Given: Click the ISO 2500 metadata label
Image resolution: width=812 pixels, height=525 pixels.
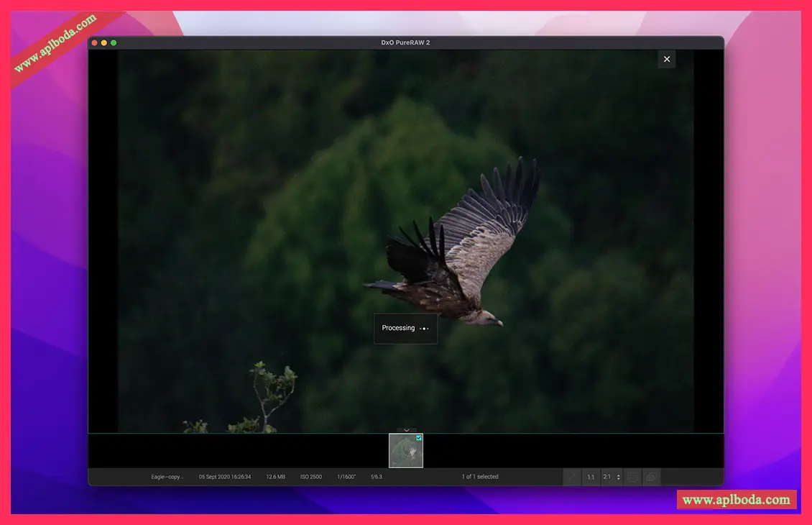Looking at the screenshot, I should click(x=311, y=477).
